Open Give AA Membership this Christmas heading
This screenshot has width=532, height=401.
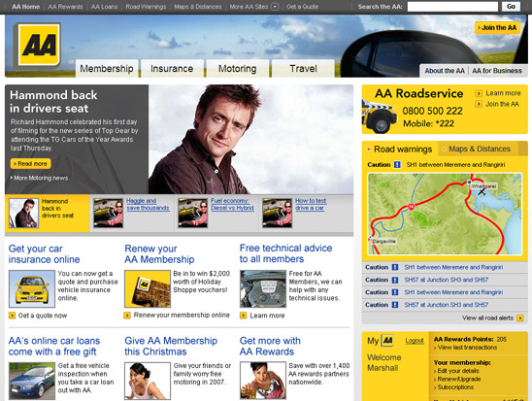coord(171,346)
